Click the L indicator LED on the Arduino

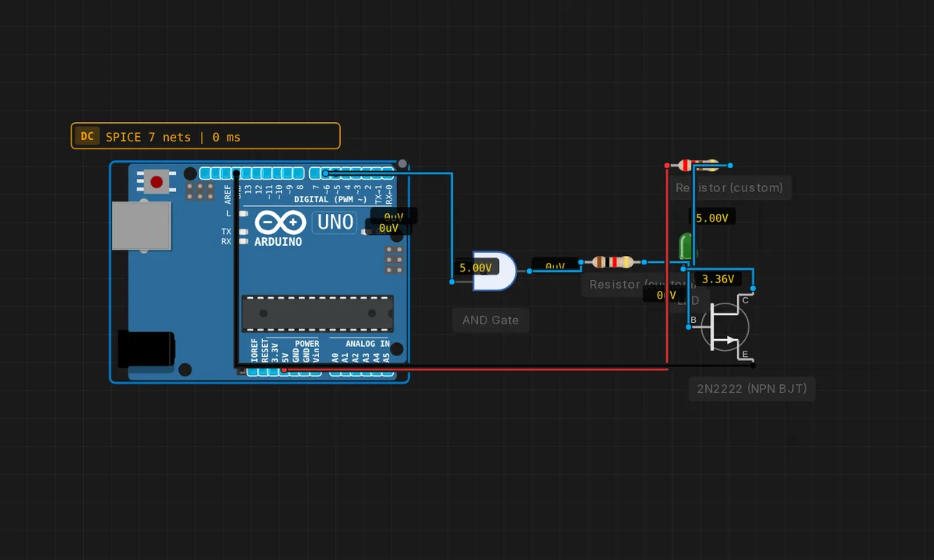[x=243, y=213]
